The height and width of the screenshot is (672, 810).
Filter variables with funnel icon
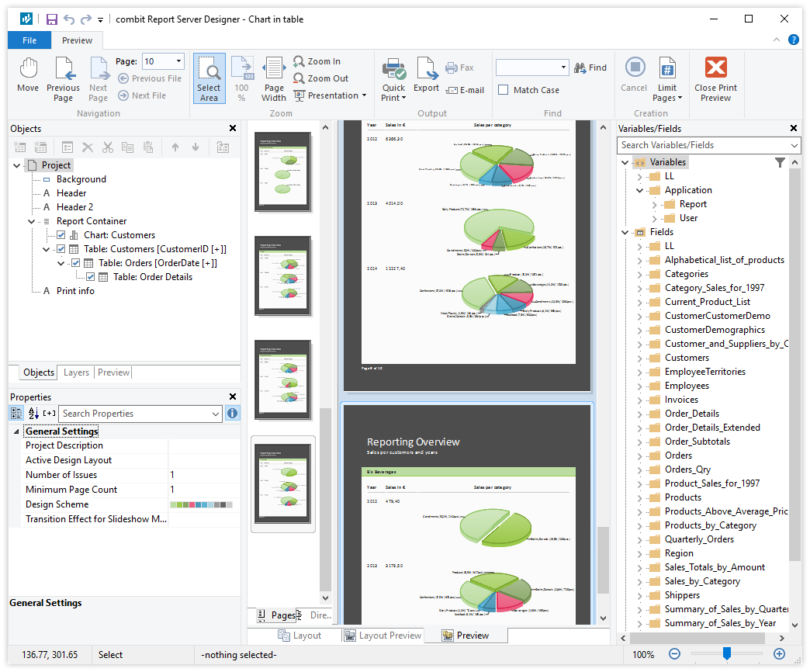pos(780,163)
